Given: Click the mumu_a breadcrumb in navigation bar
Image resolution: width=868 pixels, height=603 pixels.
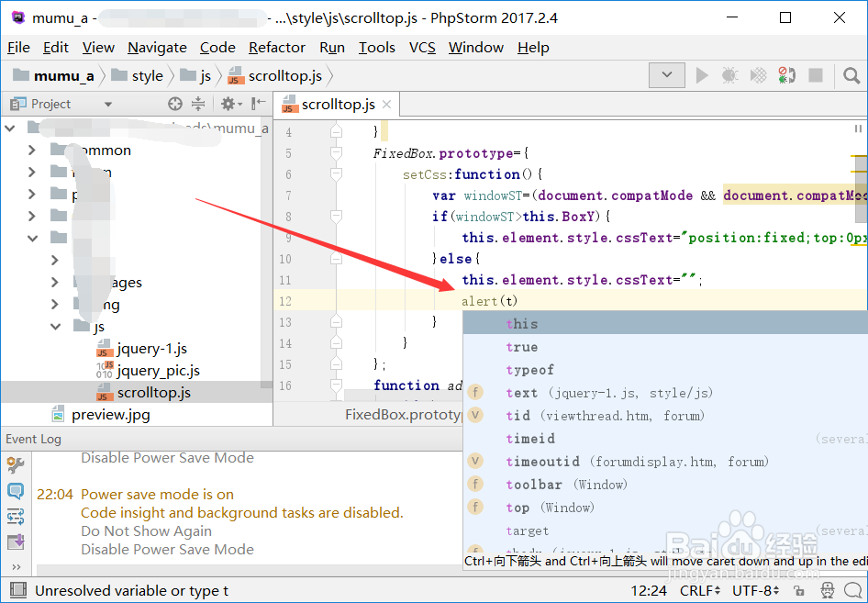Looking at the screenshot, I should (54, 76).
